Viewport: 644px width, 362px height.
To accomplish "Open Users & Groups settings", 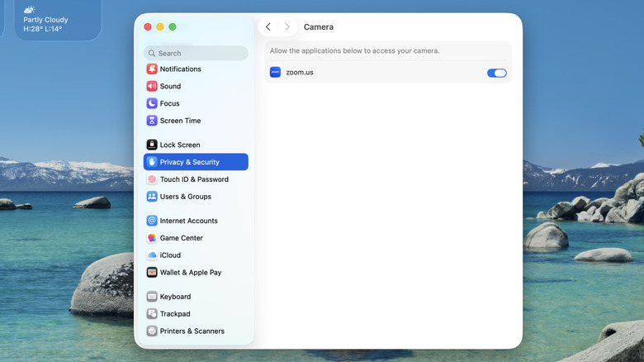I will click(196, 197).
